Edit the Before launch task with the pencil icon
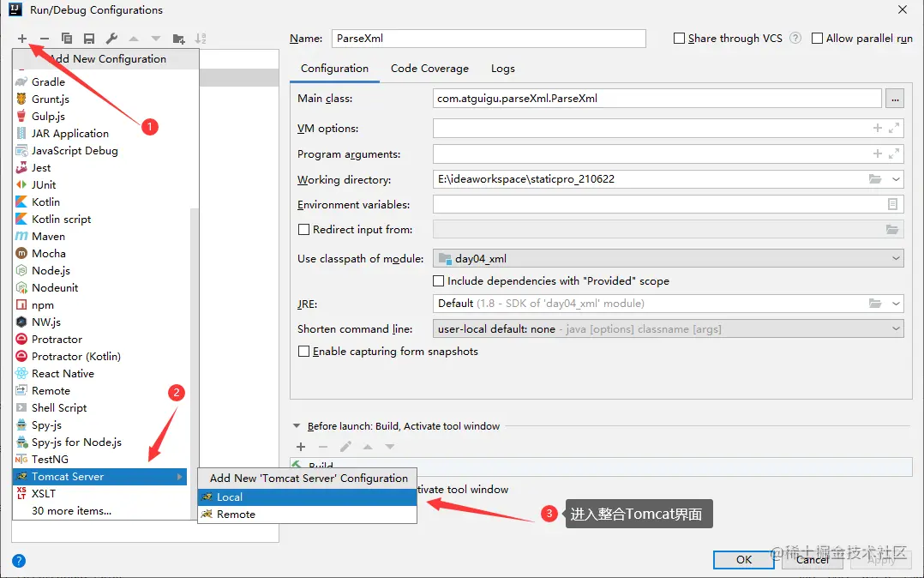The image size is (924, 578). click(x=345, y=447)
